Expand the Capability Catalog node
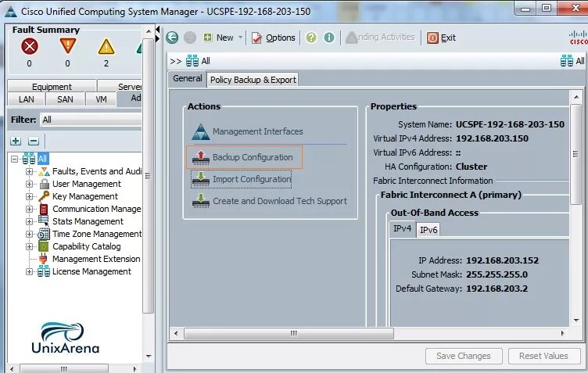The width and height of the screenshot is (588, 373). pyautogui.click(x=29, y=246)
